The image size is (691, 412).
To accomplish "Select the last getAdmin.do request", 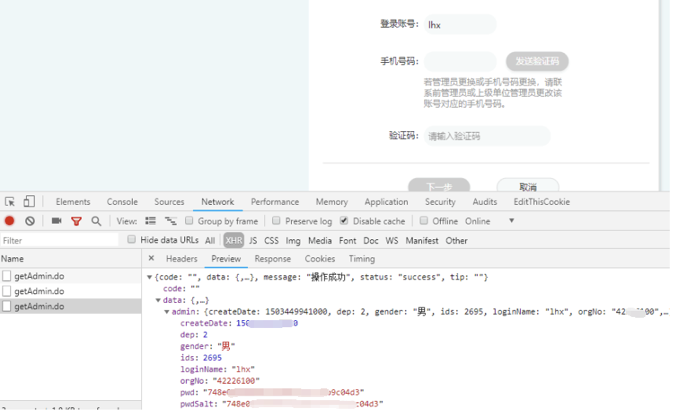I will tap(39, 307).
